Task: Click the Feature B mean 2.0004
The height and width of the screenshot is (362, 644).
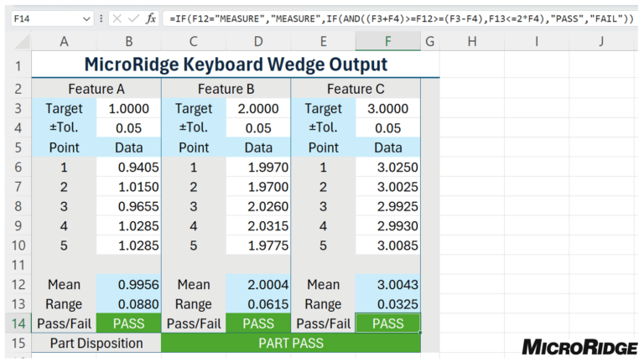Action: tap(258, 285)
